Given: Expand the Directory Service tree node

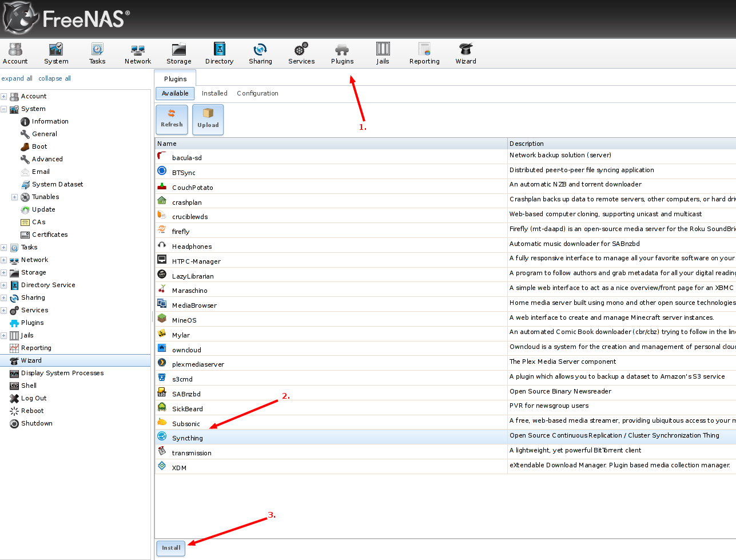Looking at the screenshot, I should coord(4,285).
